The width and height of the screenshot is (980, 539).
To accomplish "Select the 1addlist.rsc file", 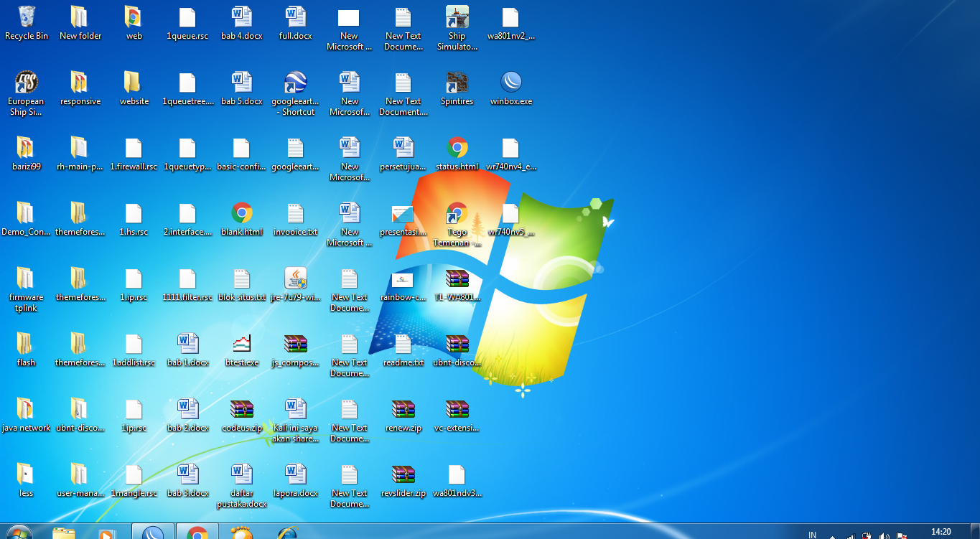I will [134, 344].
